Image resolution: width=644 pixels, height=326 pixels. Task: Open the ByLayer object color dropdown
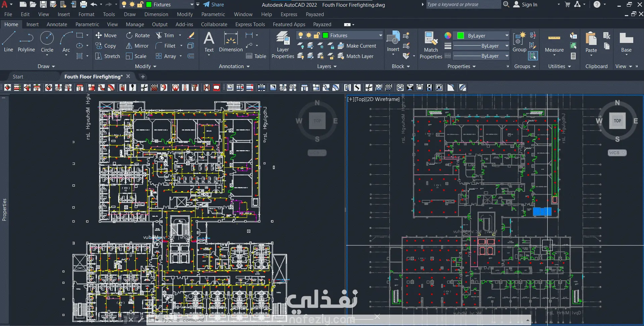tap(507, 36)
